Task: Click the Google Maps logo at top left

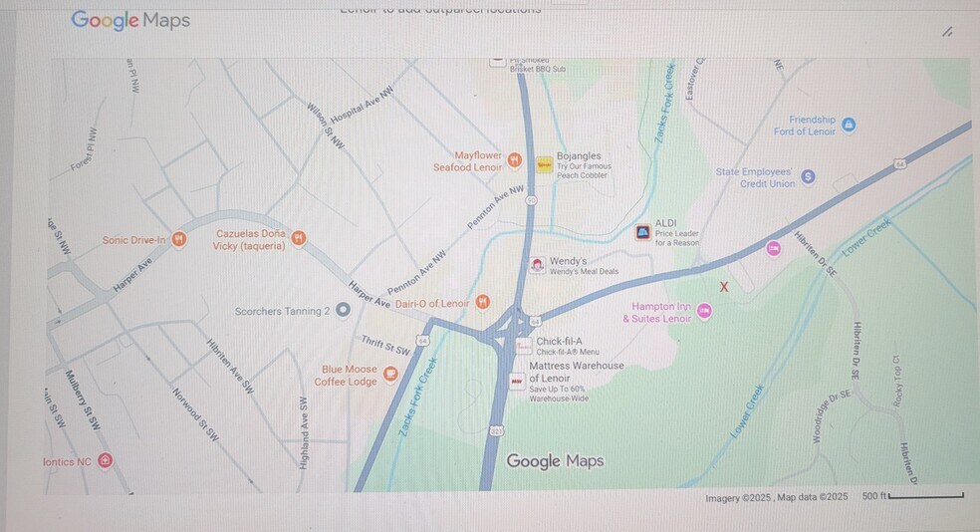Action: coord(130,20)
